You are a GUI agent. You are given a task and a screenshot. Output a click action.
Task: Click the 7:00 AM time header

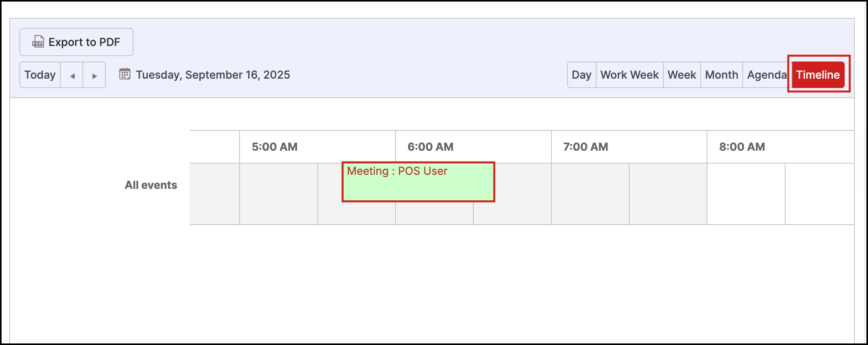tap(586, 147)
